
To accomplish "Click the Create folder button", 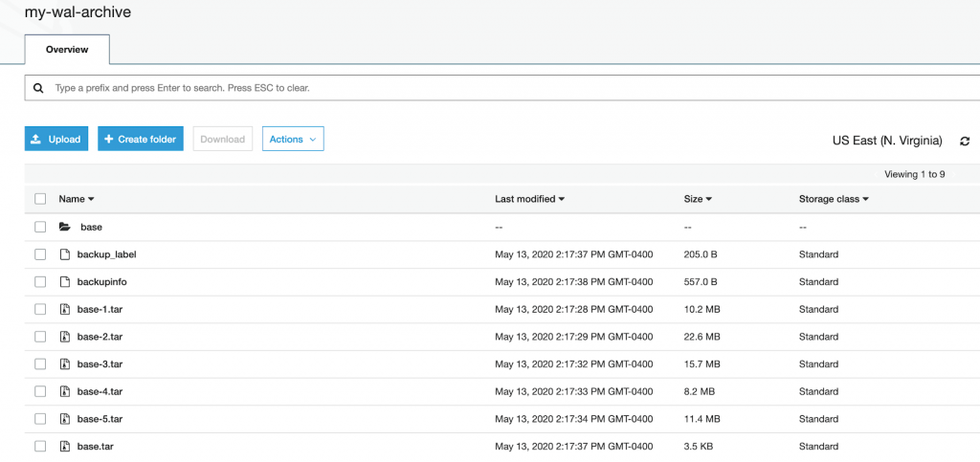I will pyautogui.click(x=140, y=140).
